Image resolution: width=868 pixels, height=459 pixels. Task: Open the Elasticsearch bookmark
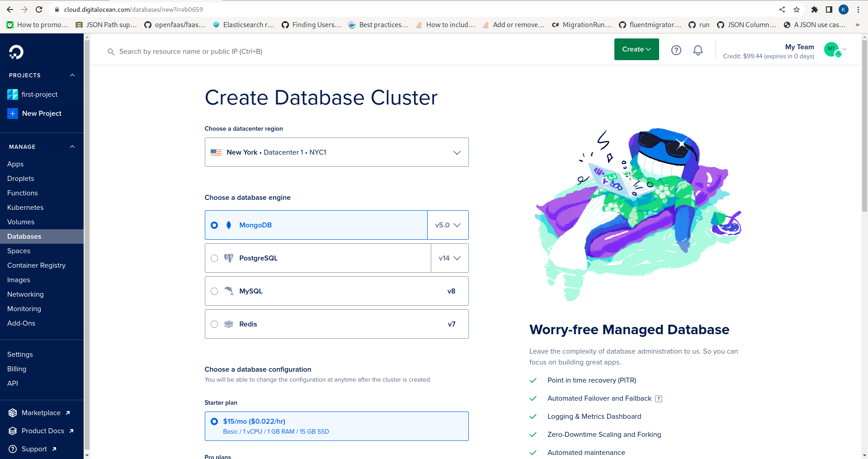pyautogui.click(x=244, y=25)
